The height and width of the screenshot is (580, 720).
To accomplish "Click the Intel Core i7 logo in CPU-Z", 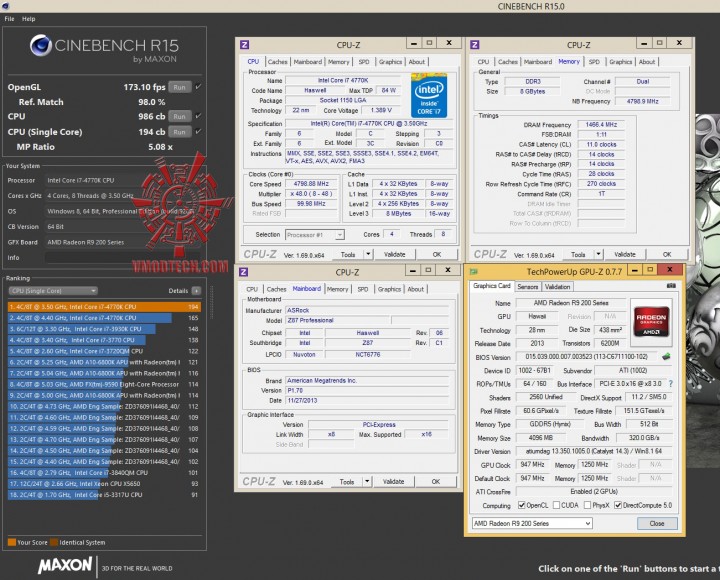I will 429,95.
